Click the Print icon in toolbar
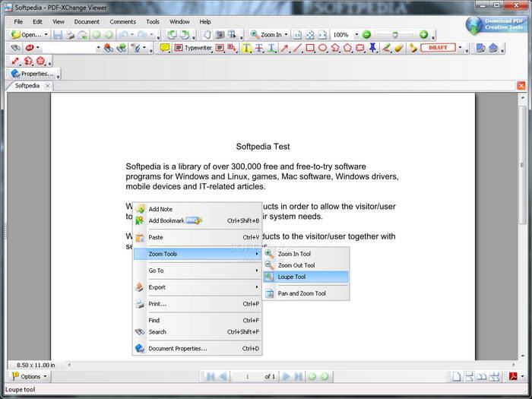The image size is (532, 399). coord(70,35)
